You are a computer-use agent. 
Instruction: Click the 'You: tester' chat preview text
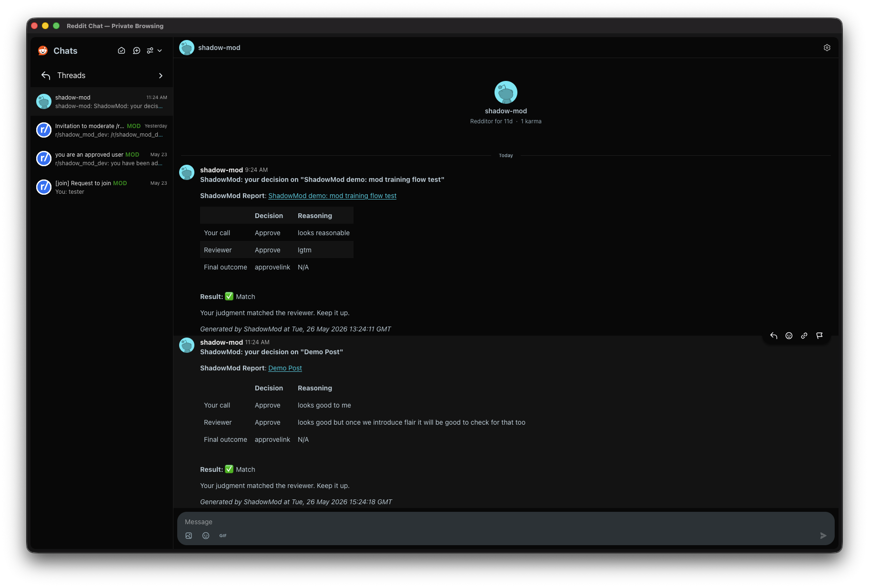[x=70, y=192]
